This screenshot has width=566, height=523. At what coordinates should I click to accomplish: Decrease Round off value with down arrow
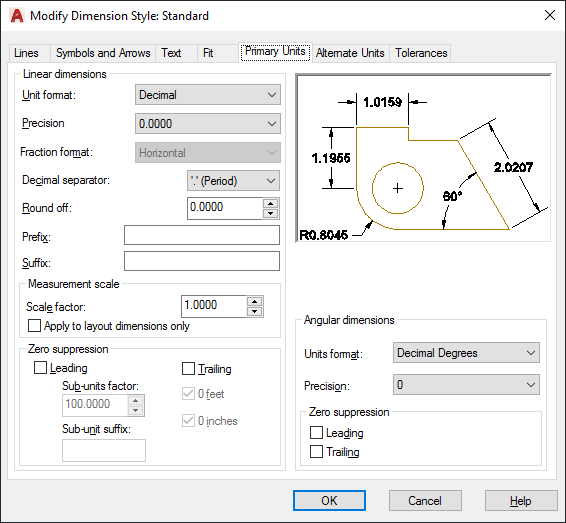(270, 213)
